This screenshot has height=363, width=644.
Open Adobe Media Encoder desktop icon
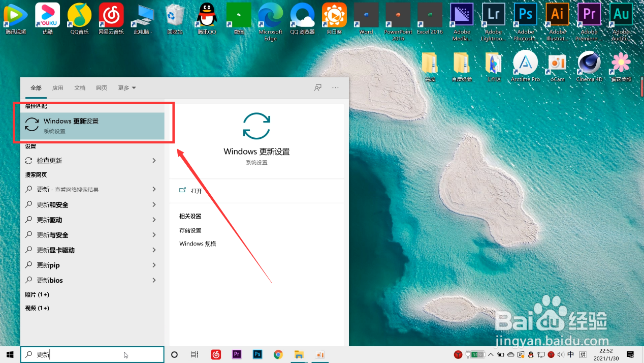pos(462,21)
